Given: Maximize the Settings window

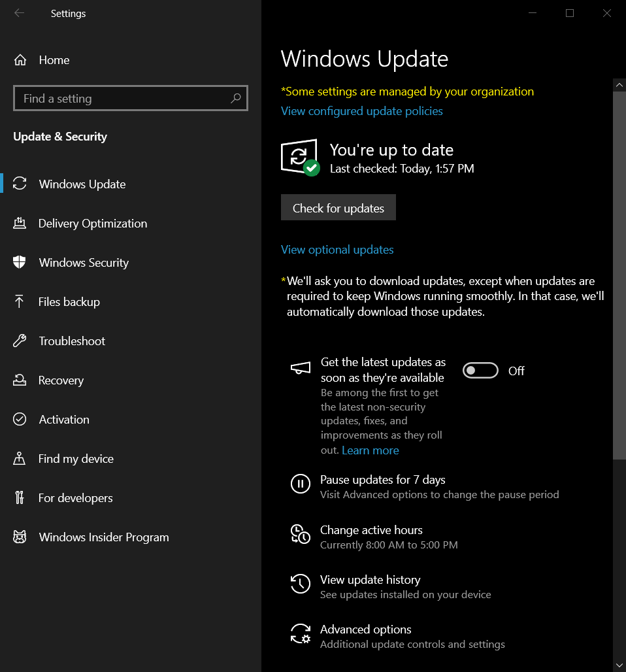Looking at the screenshot, I should point(569,13).
